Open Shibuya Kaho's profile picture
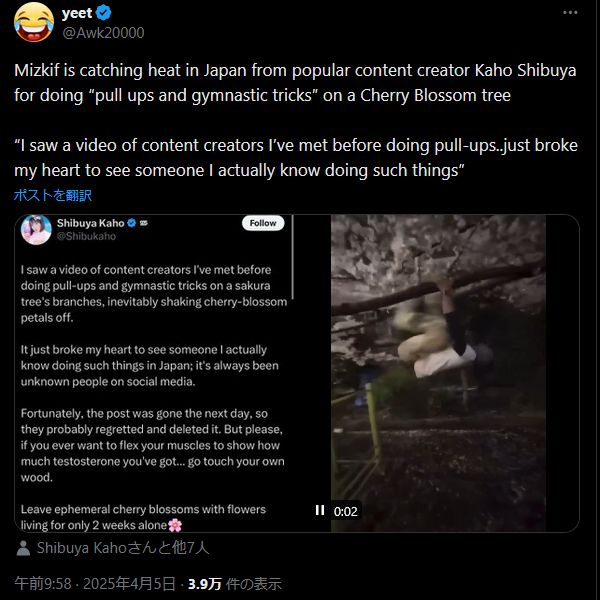600x600 pixels. 36,230
